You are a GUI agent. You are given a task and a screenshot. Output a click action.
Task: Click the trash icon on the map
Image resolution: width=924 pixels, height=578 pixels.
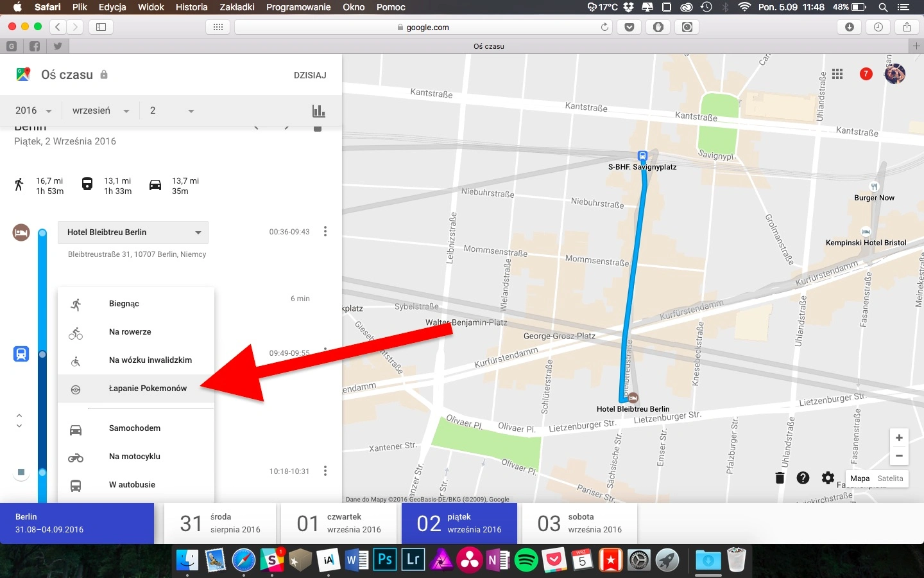[x=780, y=478]
